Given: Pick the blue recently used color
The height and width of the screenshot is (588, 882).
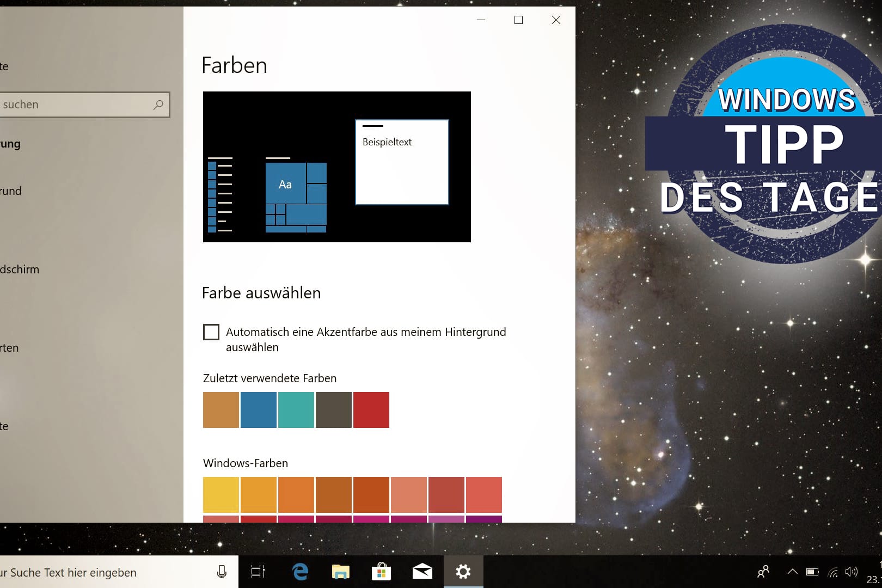Looking at the screenshot, I should click(x=259, y=410).
